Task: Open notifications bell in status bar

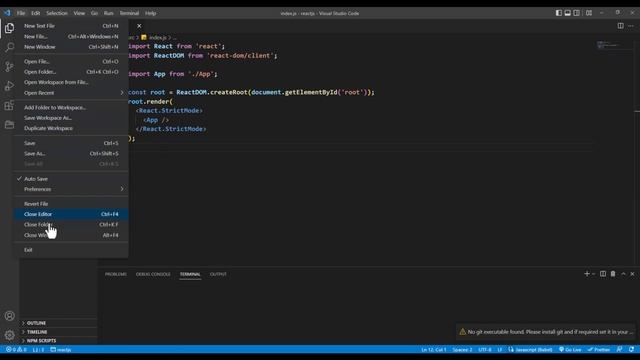Action: click(x=631, y=349)
